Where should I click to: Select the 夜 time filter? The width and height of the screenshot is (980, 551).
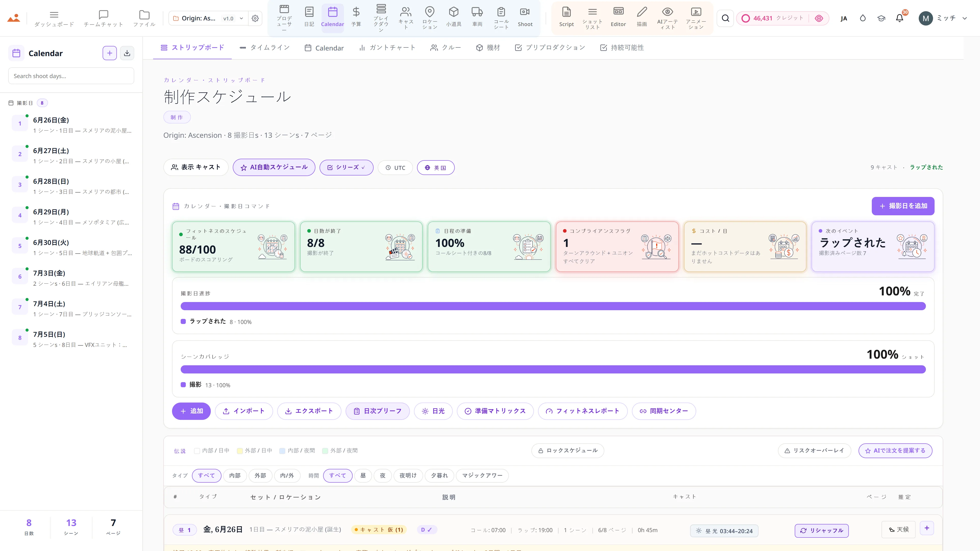(x=382, y=475)
